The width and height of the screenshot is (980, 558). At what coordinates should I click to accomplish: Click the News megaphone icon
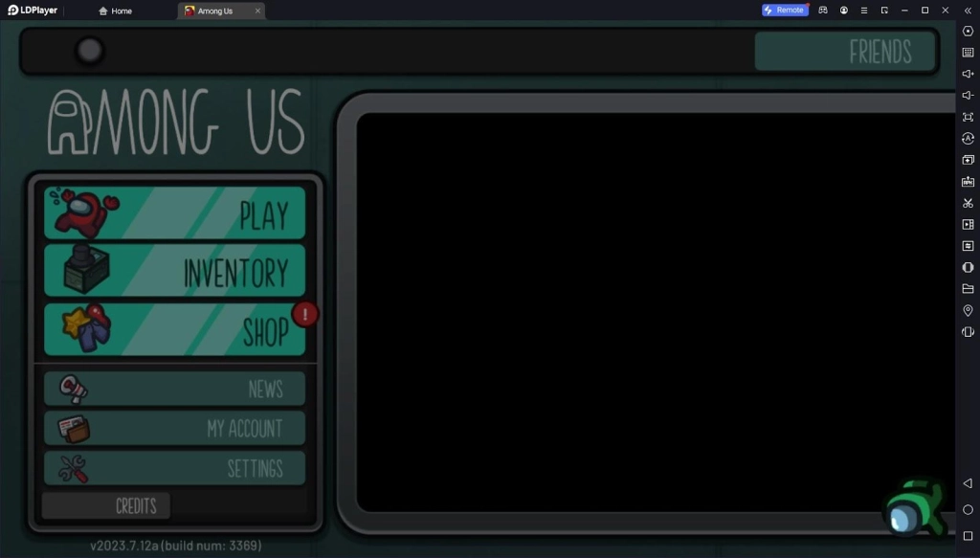[x=73, y=389]
